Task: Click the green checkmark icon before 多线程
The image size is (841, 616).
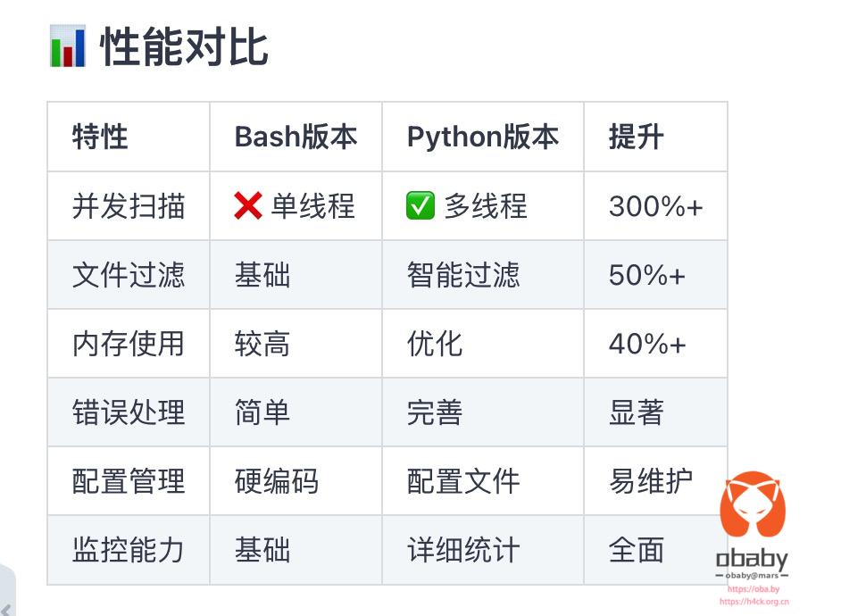Action: [420, 206]
